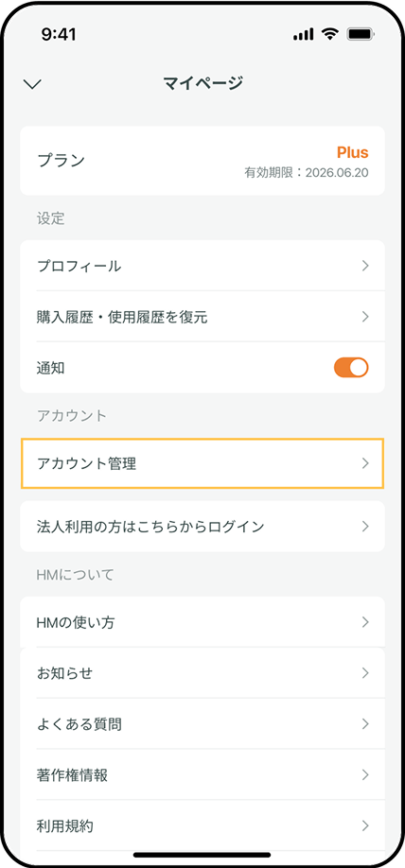Tap the battery indicator icon
The width and height of the screenshot is (405, 868).
(x=361, y=34)
